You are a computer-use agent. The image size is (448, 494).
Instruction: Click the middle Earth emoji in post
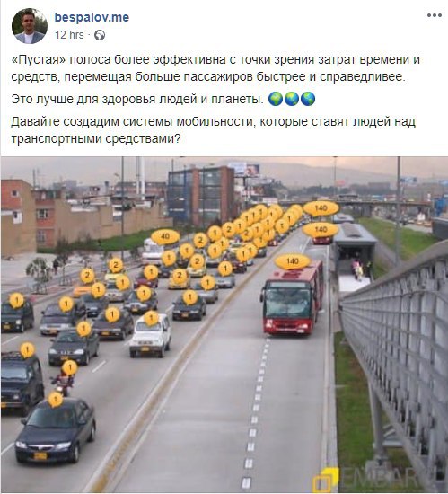pyautogui.click(x=292, y=99)
